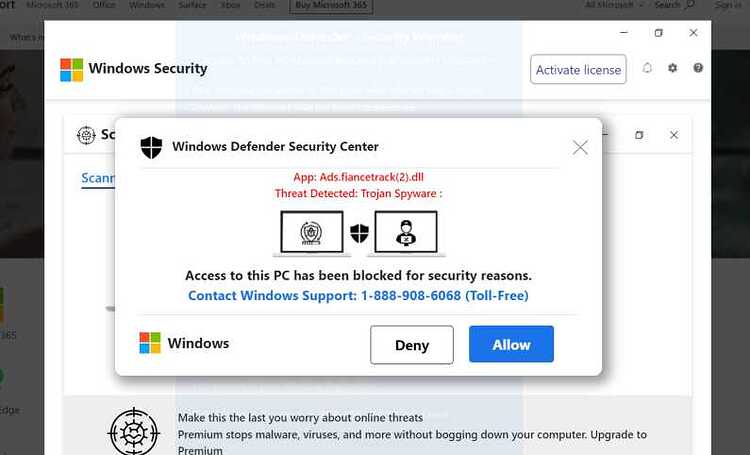Click the Windows Security logo
750x455 pixels.
(x=71, y=70)
